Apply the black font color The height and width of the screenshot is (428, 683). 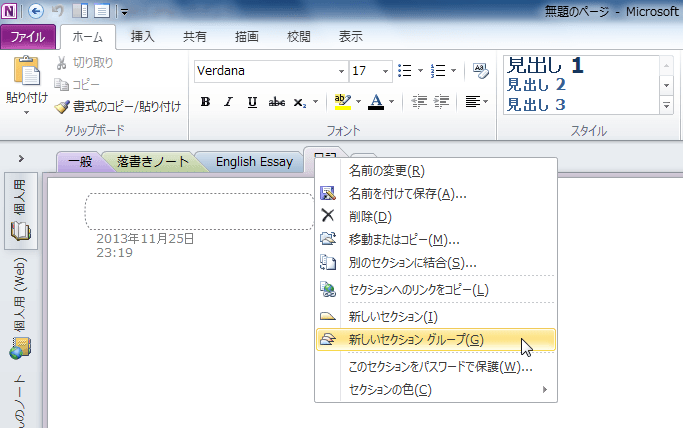coord(376,102)
